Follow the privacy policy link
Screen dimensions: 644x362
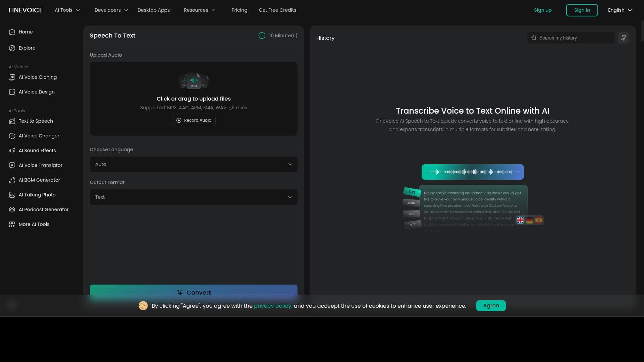(x=273, y=306)
